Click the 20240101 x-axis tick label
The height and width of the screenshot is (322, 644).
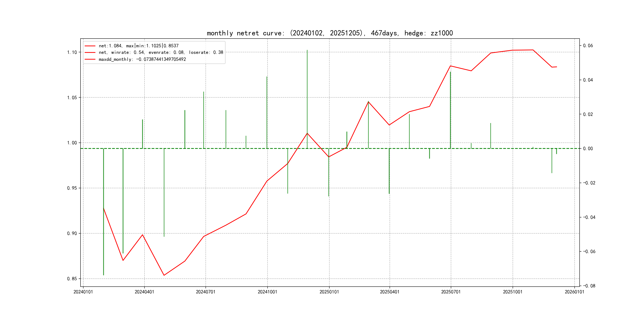tap(83, 292)
